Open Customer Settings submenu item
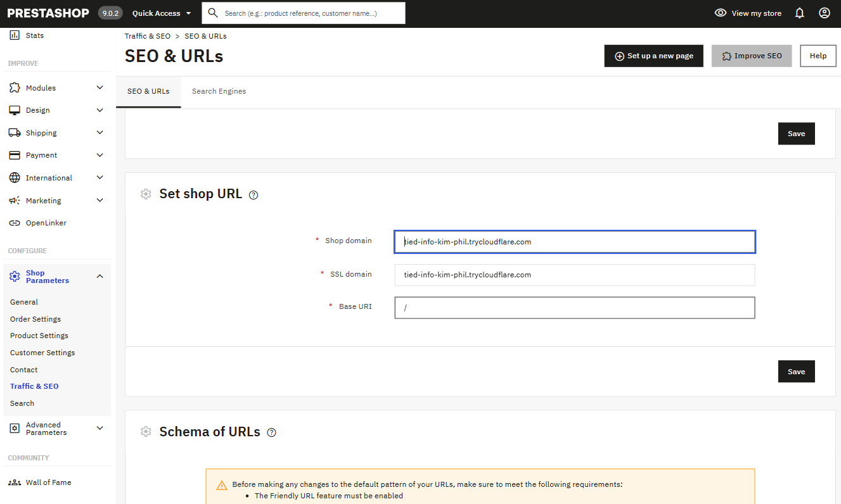 (42, 353)
